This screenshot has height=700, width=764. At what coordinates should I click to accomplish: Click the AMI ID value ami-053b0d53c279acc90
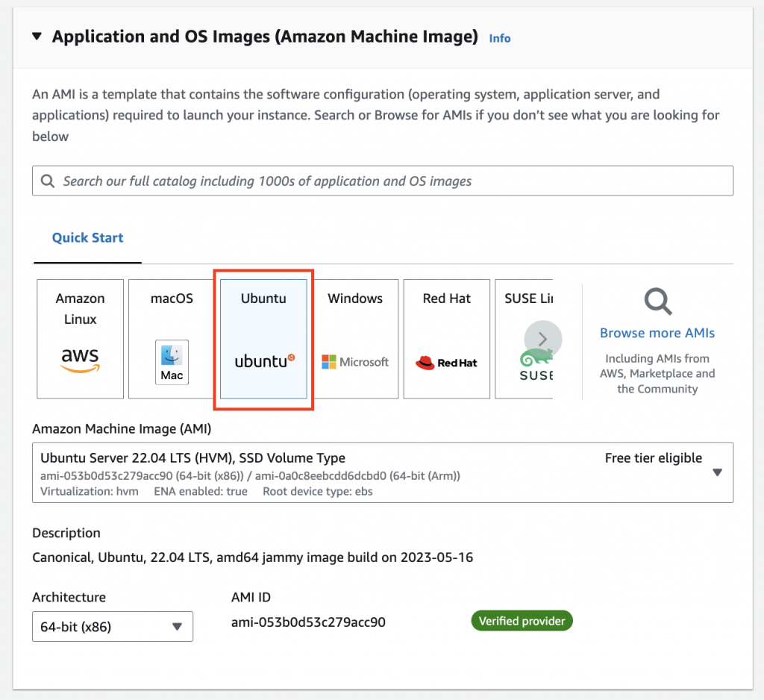tap(308, 622)
